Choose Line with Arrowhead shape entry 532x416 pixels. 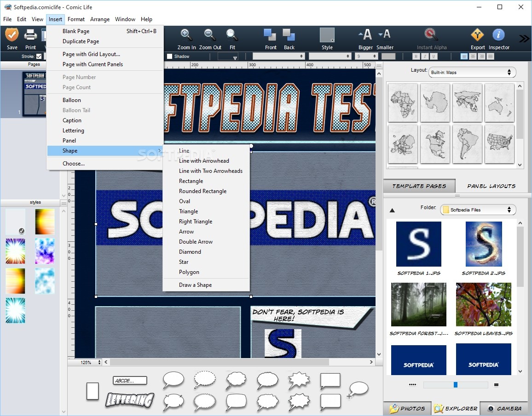(206, 161)
